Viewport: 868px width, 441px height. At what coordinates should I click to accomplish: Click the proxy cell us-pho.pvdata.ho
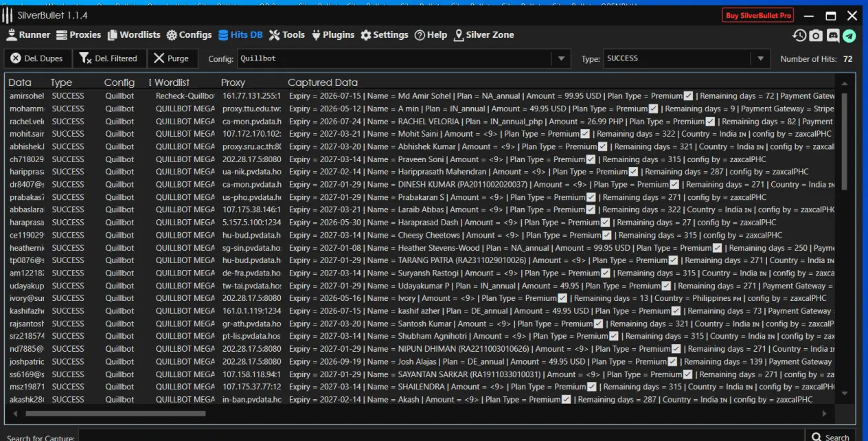[x=251, y=197]
